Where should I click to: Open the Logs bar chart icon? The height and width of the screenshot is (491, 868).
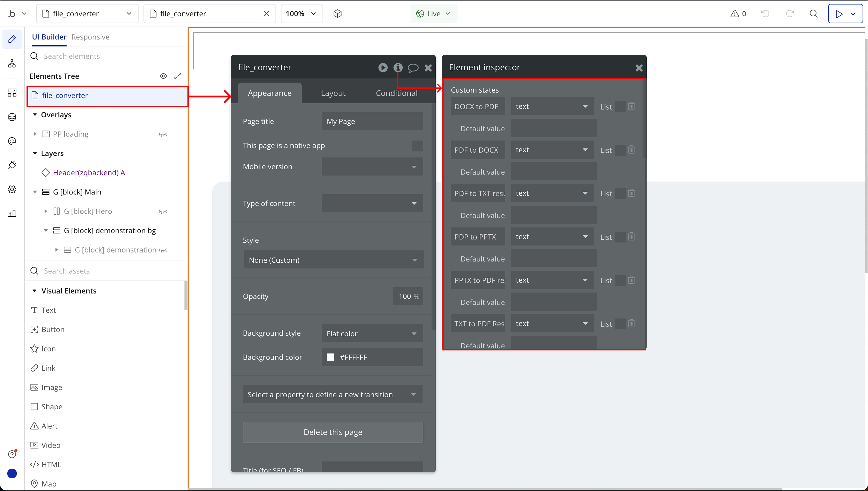[12, 214]
